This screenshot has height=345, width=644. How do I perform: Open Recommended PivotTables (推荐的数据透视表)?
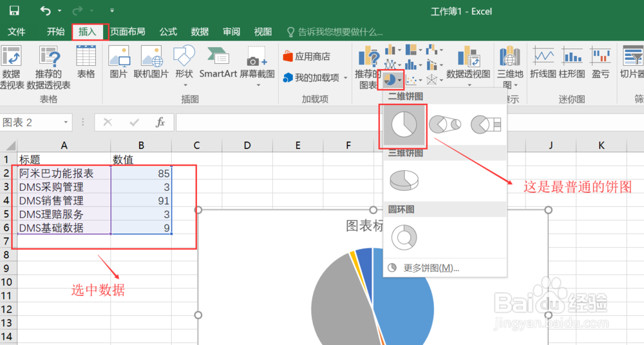coord(49,67)
